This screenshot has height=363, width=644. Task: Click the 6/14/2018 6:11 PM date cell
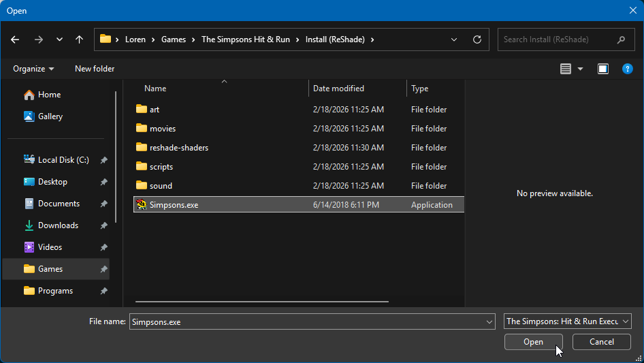(346, 205)
